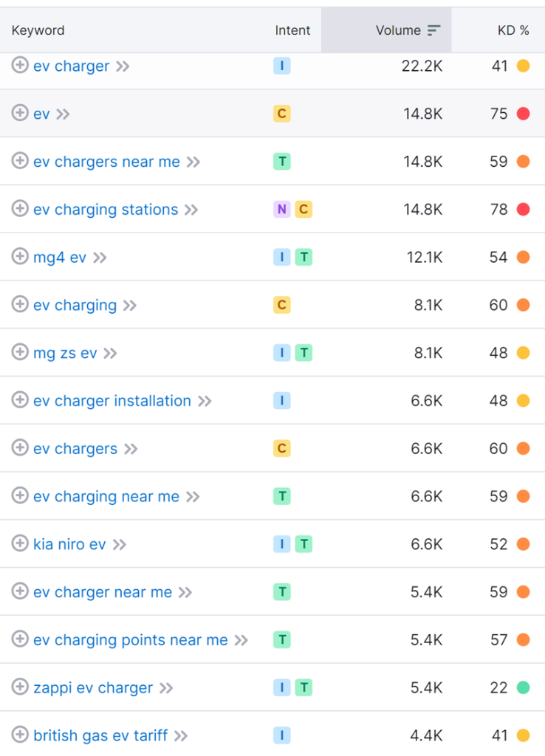This screenshot has height=756, width=545.
Task: Click the Transactional badge for 'ev charger near me'
Action: click(x=281, y=592)
